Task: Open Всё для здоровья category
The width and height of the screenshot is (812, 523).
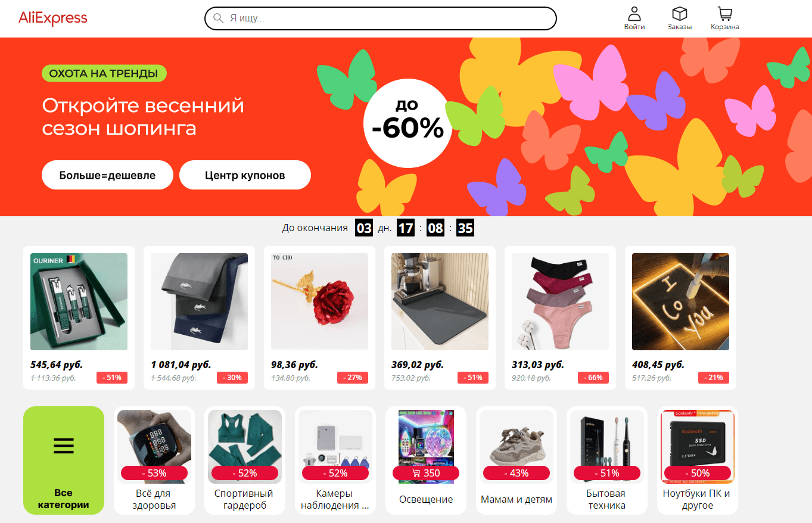Action: click(154, 460)
